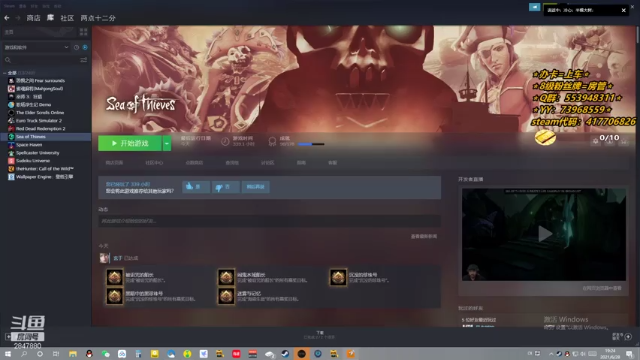Play the developer broadcast video

coord(544,234)
